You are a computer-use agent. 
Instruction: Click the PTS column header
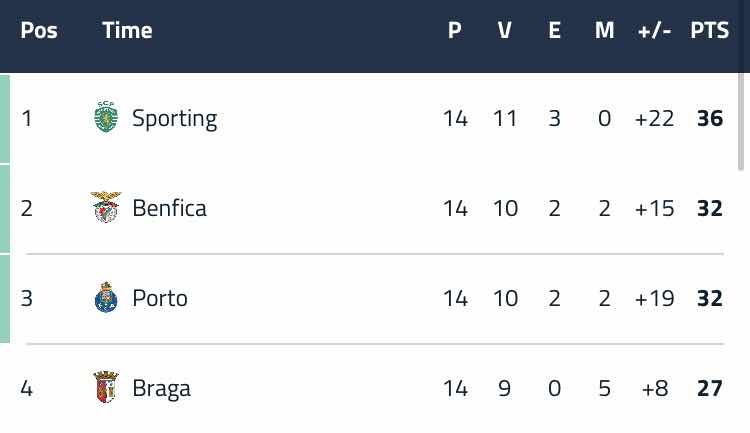point(709,30)
